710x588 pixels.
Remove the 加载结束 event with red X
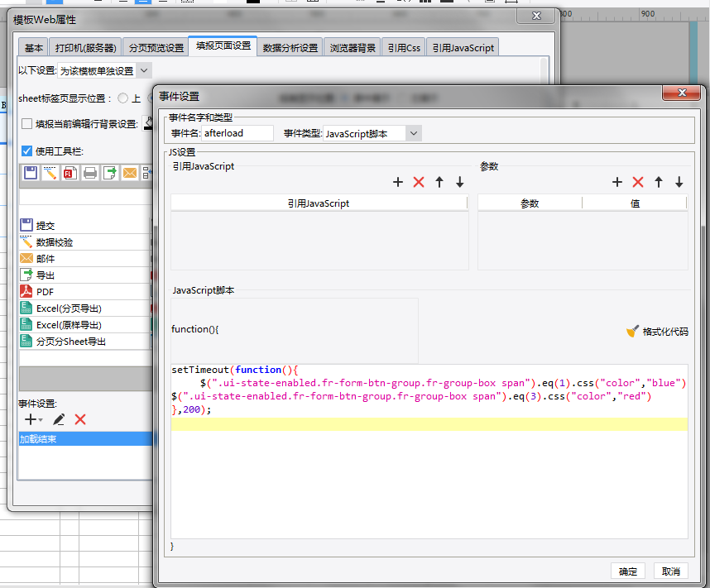[80, 419]
